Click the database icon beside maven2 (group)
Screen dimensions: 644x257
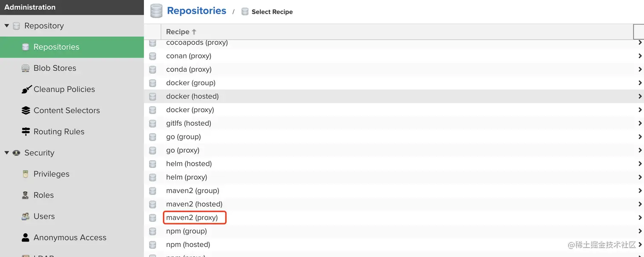click(x=152, y=191)
